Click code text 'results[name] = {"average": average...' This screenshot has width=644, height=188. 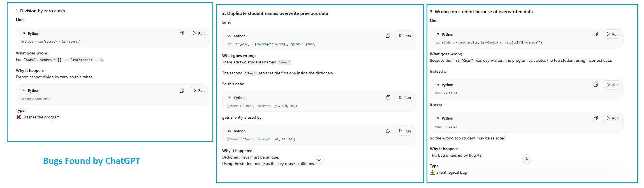pyautogui.click(x=272, y=44)
